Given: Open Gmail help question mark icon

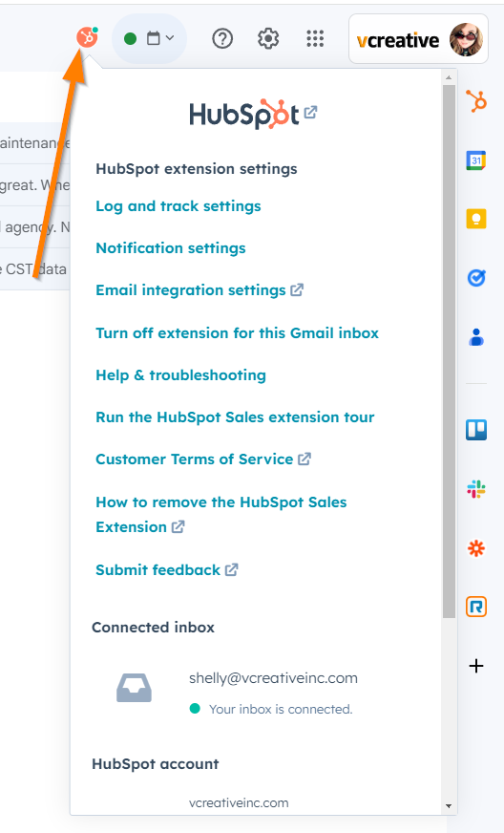Looking at the screenshot, I should pos(222,38).
